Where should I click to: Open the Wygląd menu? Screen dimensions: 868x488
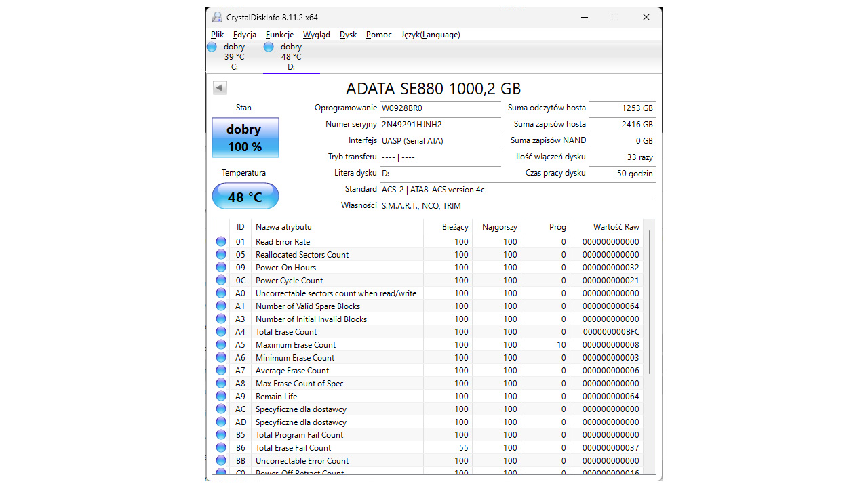pyautogui.click(x=316, y=35)
